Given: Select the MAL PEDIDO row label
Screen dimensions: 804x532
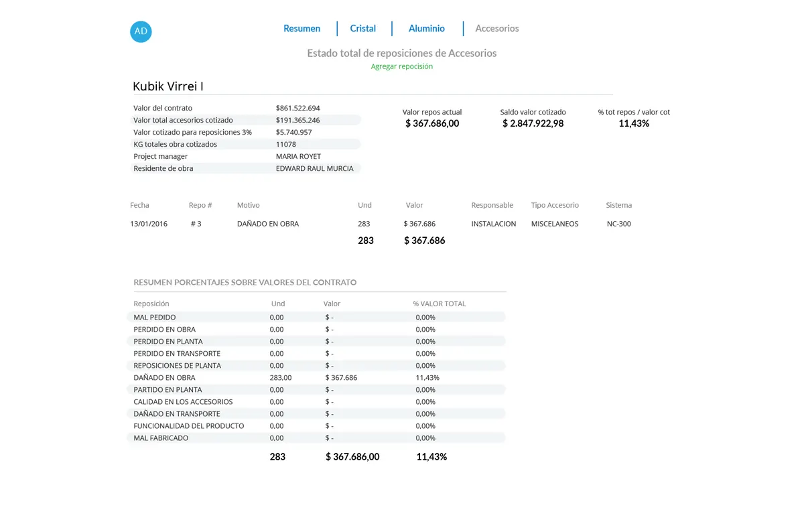Looking at the screenshot, I should [x=155, y=317].
